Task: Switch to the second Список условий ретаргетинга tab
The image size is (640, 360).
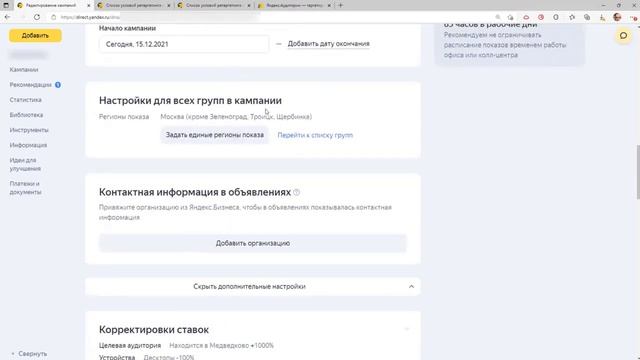Action: pyautogui.click(x=134, y=6)
